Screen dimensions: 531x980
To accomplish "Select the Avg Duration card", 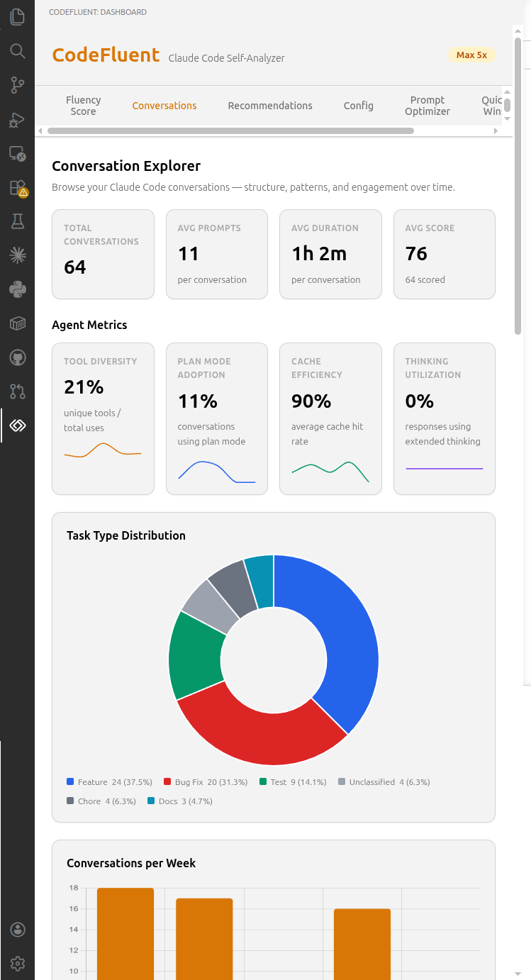I will point(330,254).
